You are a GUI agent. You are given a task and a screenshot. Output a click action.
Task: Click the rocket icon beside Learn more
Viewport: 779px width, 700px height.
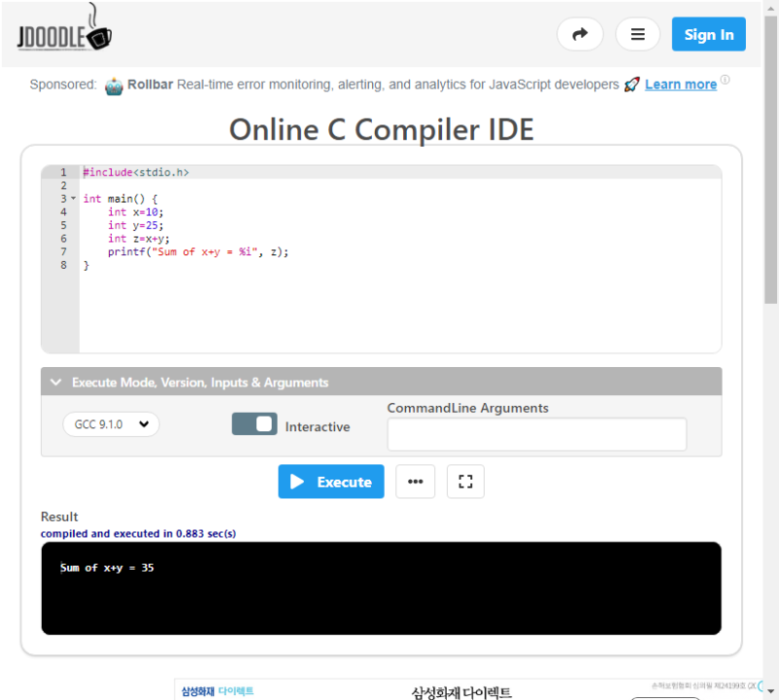coord(632,85)
